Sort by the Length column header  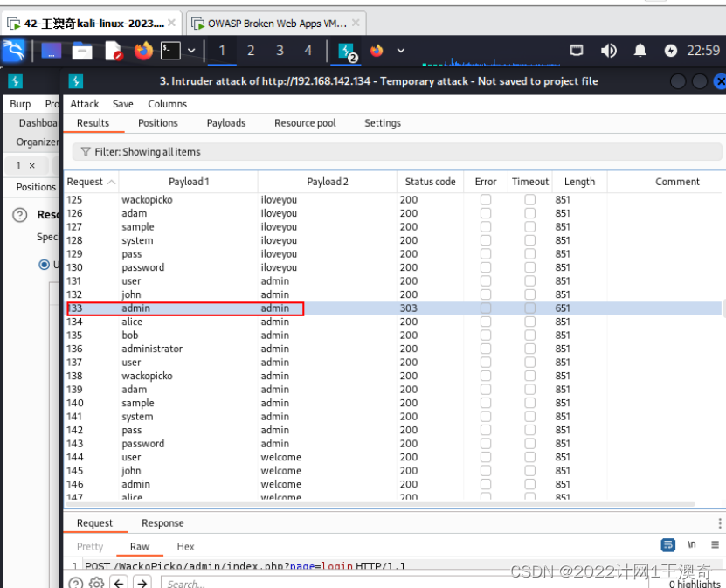579,182
